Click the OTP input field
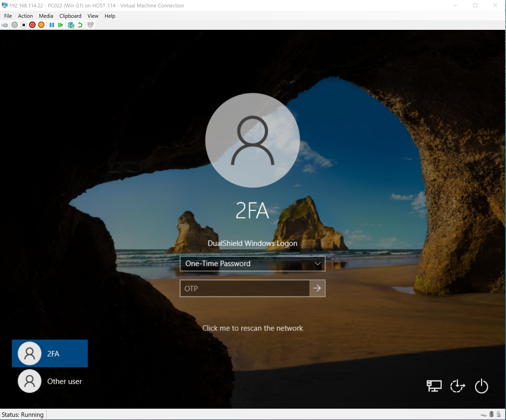The image size is (506, 420). (244, 288)
